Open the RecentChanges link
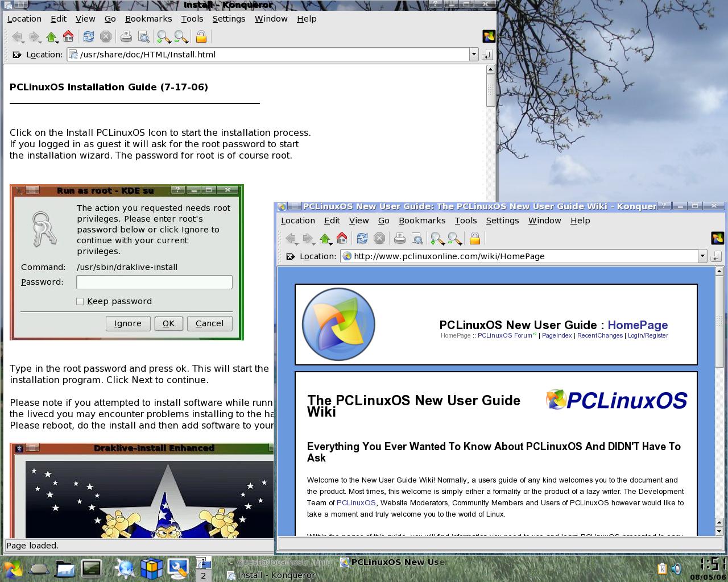Viewport: 728px width, 582px height. tap(600, 335)
